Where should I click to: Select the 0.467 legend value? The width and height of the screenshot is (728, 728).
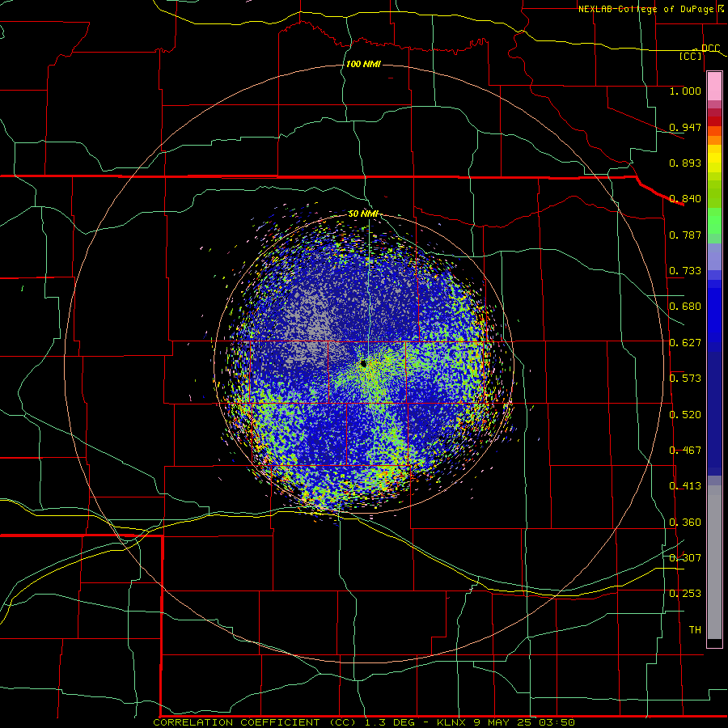coord(685,451)
